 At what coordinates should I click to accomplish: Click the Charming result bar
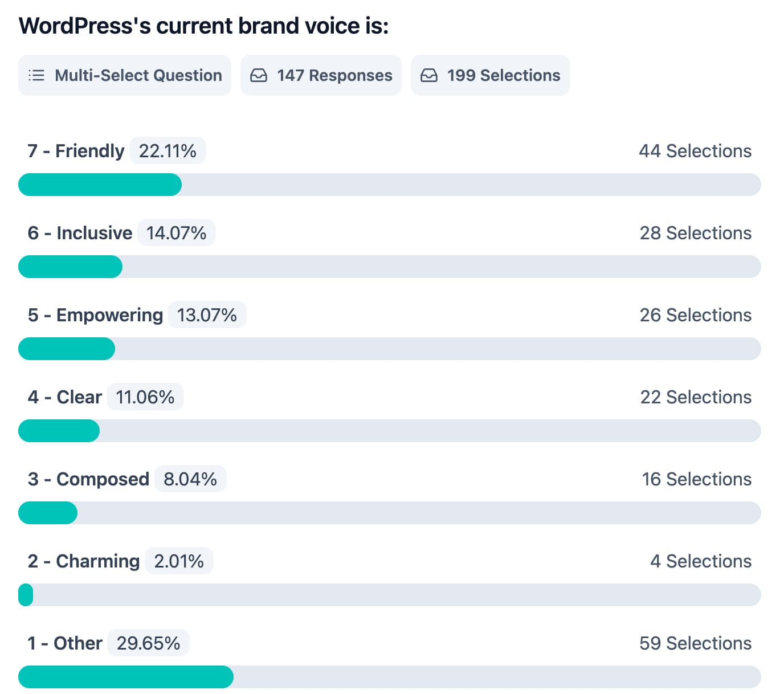point(390,595)
